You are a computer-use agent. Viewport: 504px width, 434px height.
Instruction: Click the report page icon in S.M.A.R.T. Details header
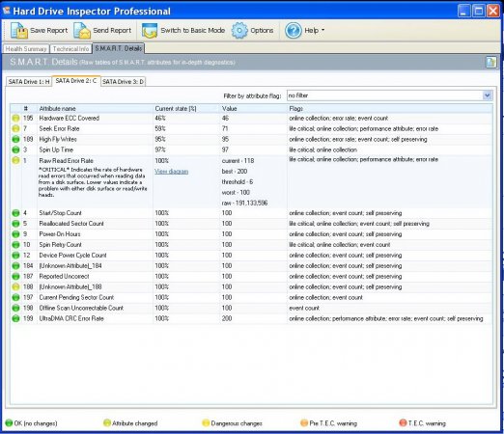[490, 62]
